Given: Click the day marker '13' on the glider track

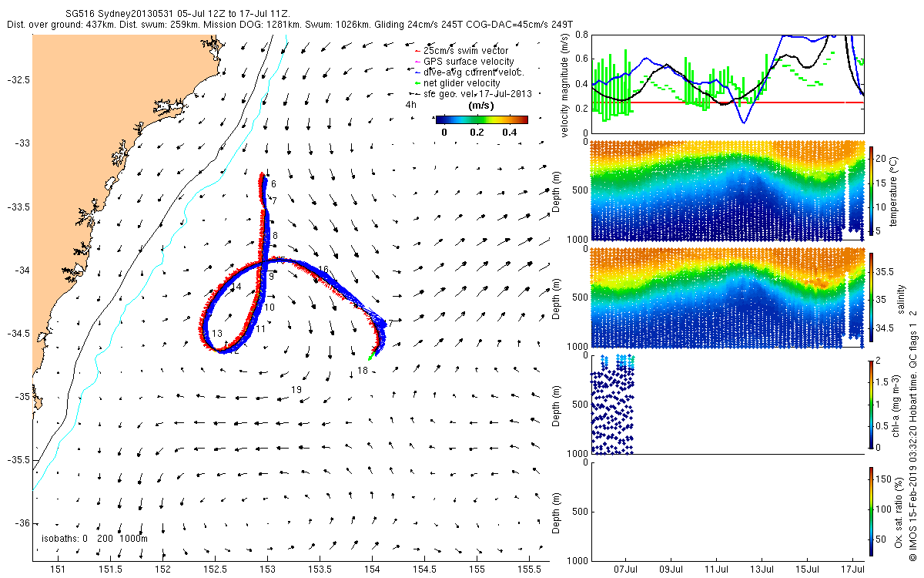Looking at the screenshot, I should coord(218,334).
